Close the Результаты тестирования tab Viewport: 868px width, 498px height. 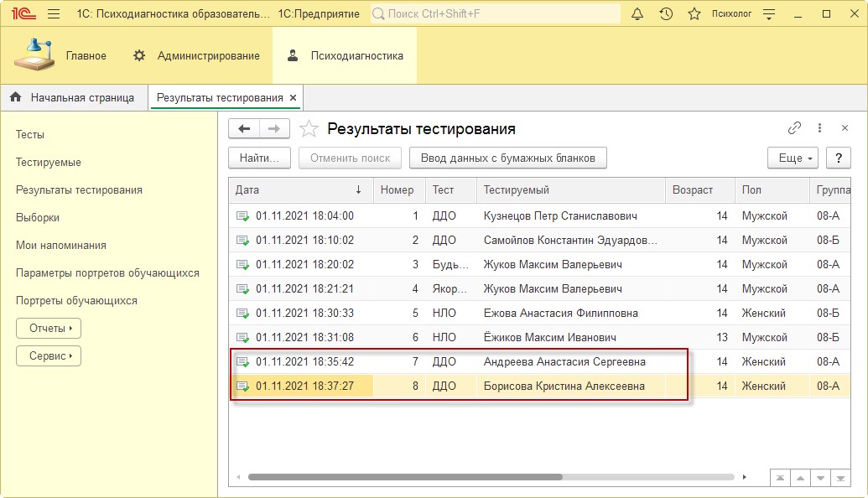[294, 98]
